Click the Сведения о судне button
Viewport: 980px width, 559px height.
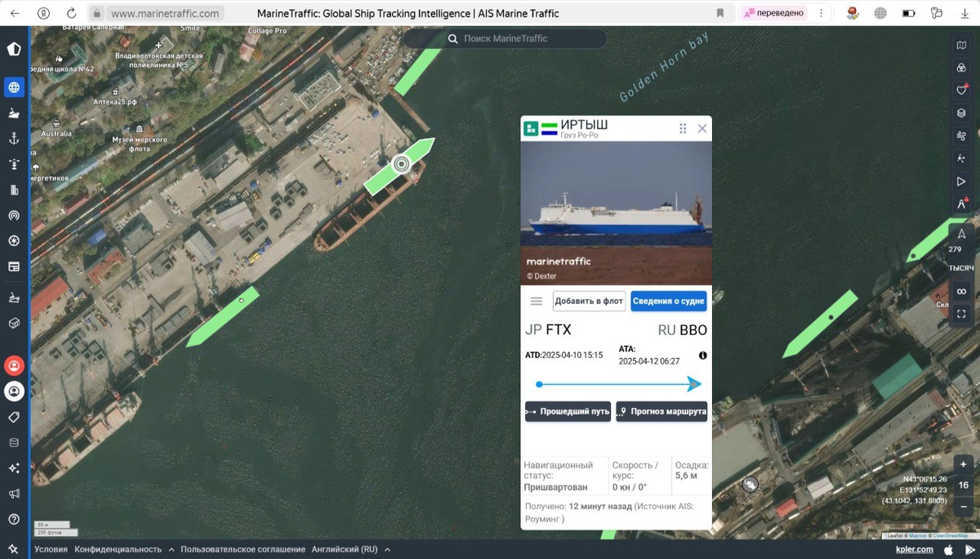tap(668, 301)
